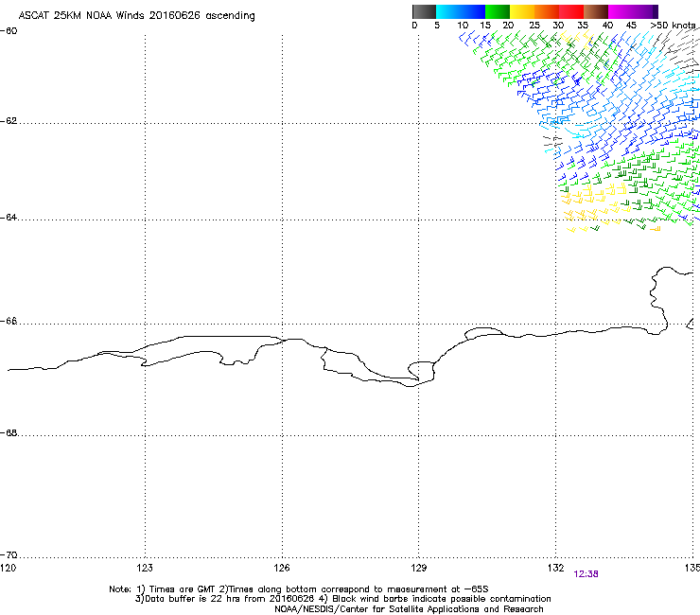Click the '>50 knots' legend label

(673, 26)
